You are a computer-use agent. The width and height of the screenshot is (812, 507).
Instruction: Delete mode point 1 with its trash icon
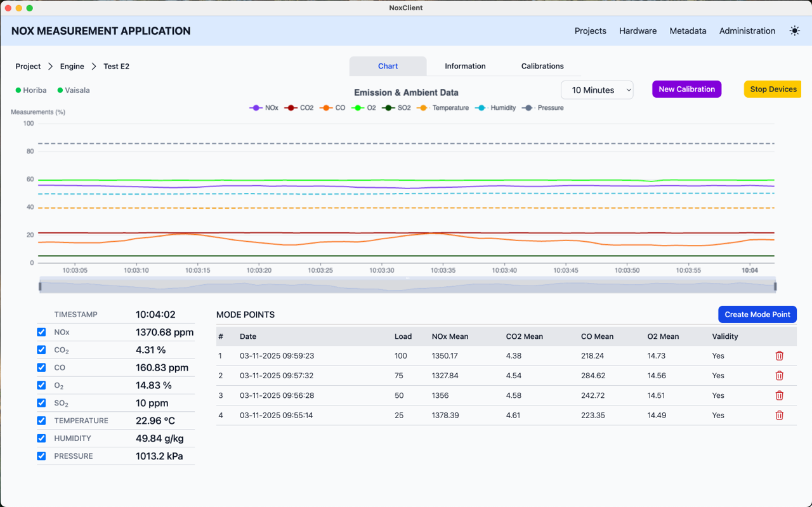779,356
